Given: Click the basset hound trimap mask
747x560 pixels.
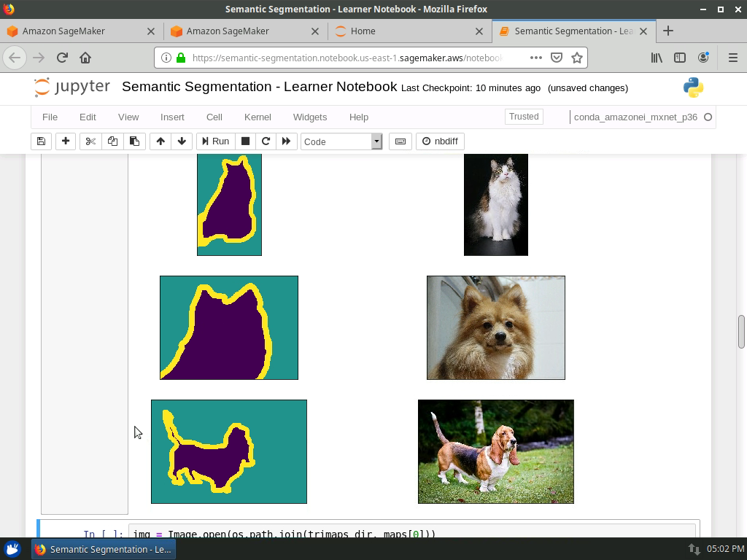Looking at the screenshot, I should 229,451.
